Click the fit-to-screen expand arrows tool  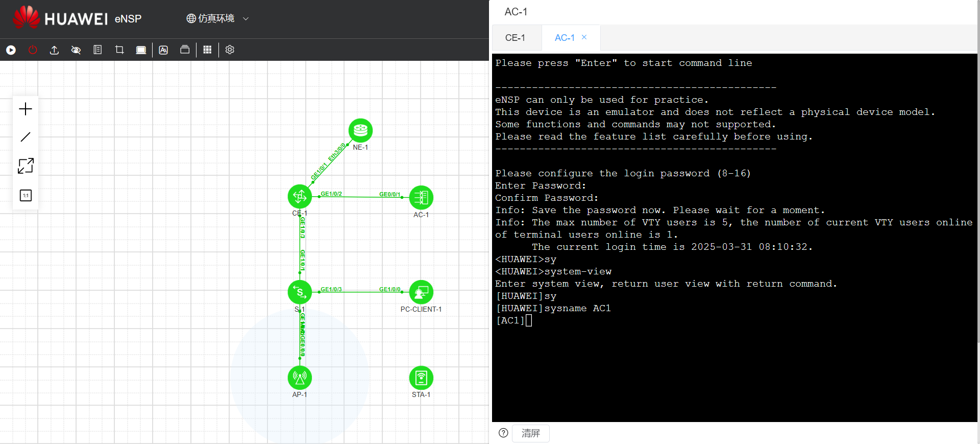pos(26,166)
